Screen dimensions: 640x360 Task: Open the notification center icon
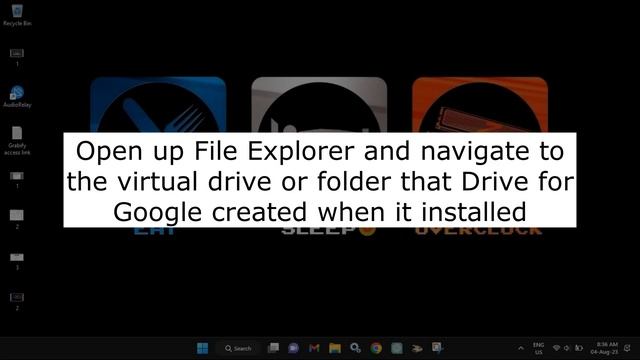(627, 348)
